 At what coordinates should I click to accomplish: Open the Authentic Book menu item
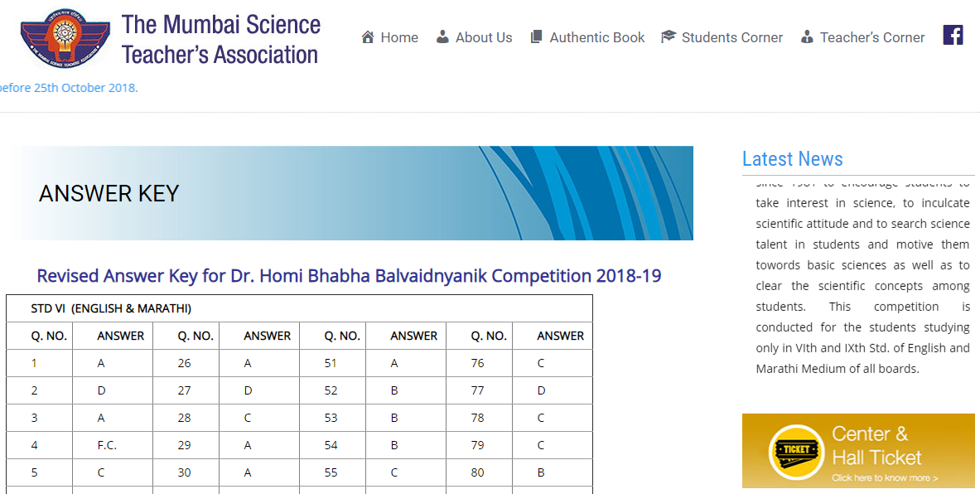596,37
